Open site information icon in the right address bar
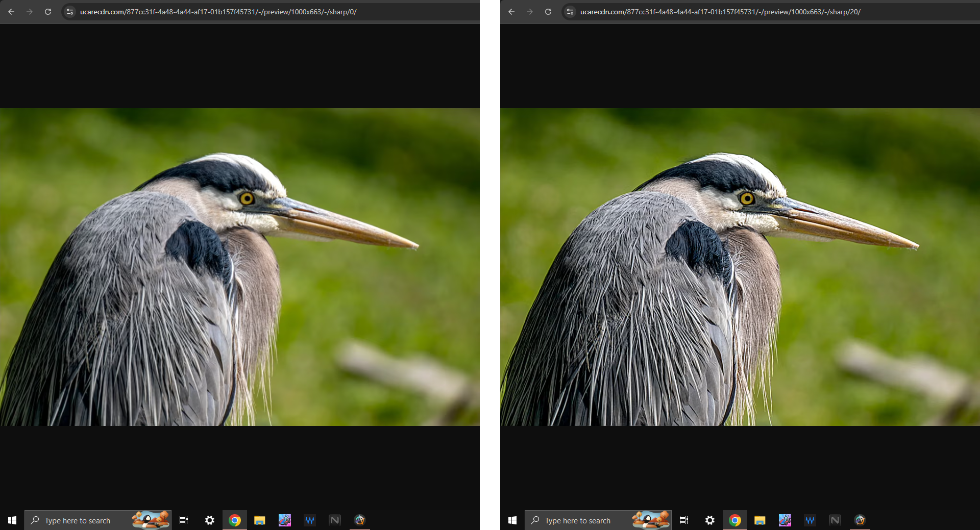980x530 pixels. tap(569, 12)
